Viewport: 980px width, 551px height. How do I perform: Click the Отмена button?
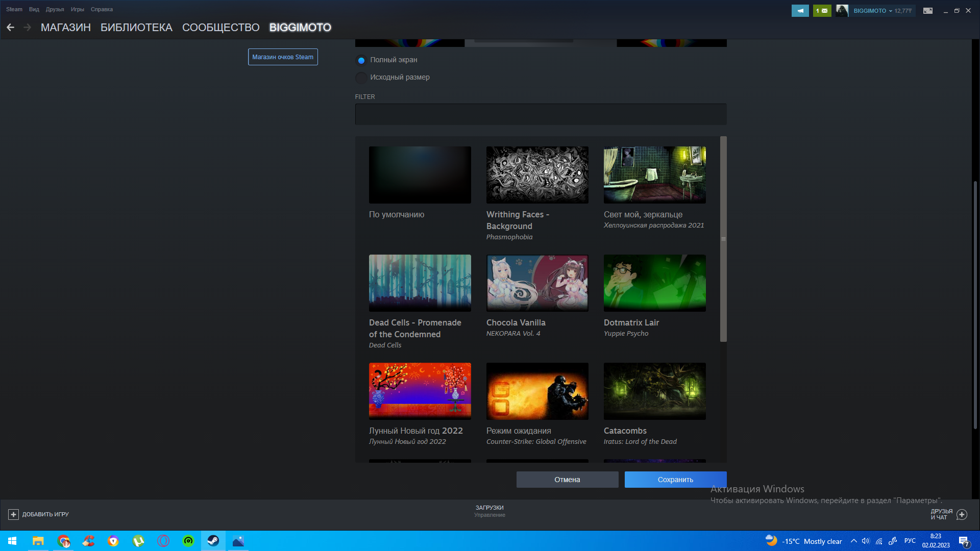567,480
